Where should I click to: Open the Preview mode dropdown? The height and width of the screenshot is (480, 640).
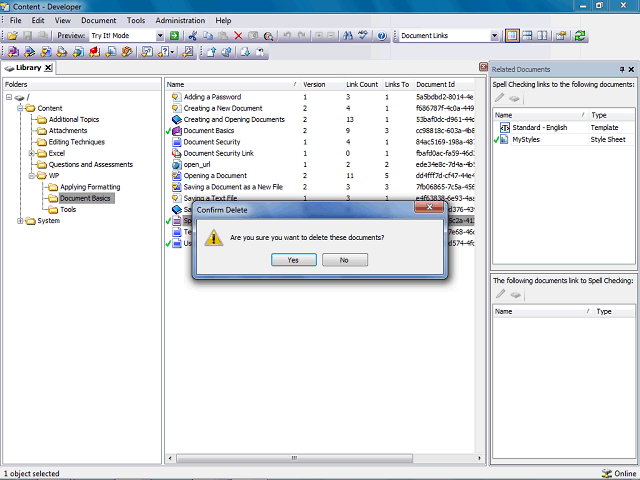[160, 36]
